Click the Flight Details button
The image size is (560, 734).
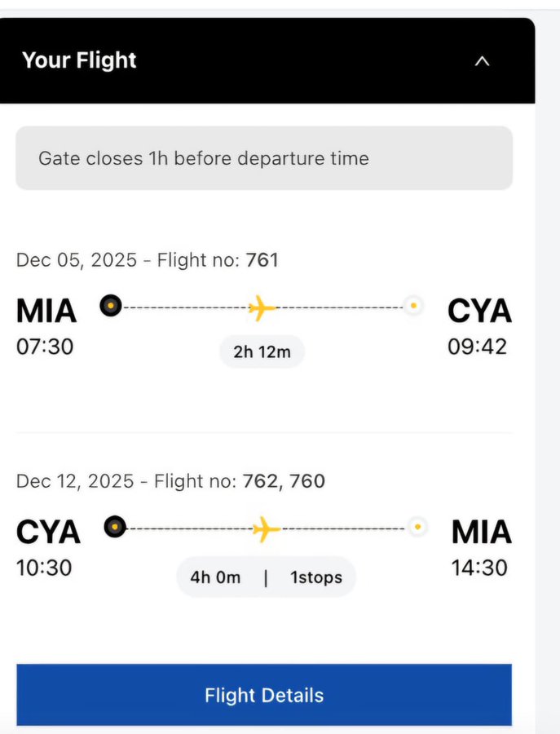click(264, 695)
